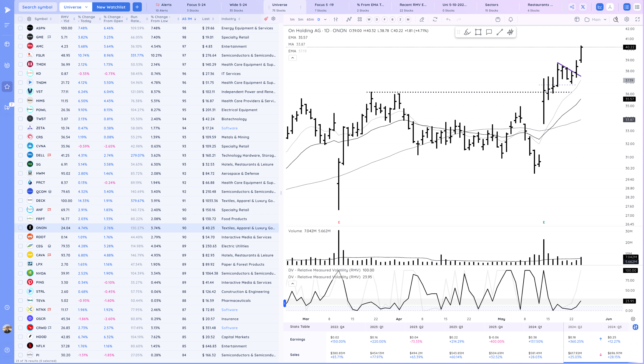
Task: Tick the checkbox for ONON
Action: click(20, 228)
